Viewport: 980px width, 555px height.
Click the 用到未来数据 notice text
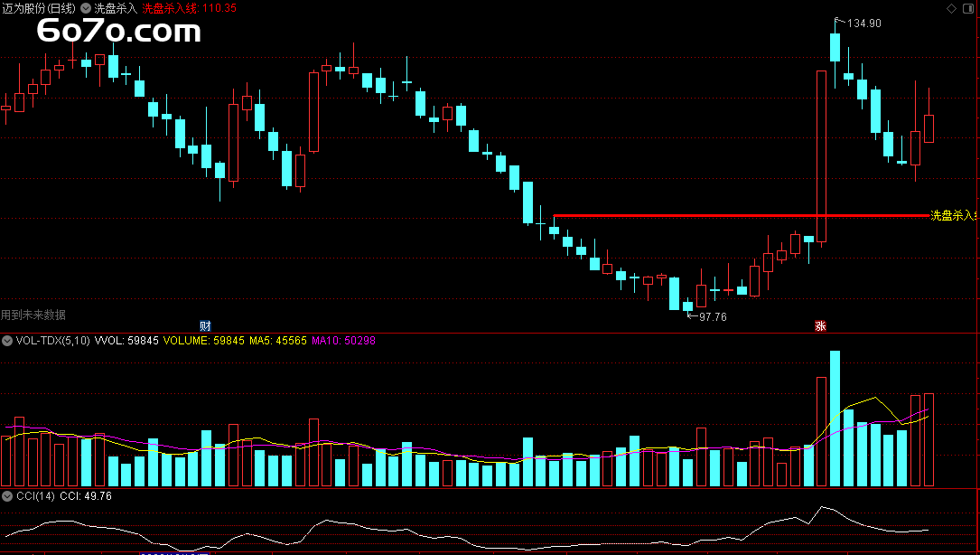[x=33, y=315]
